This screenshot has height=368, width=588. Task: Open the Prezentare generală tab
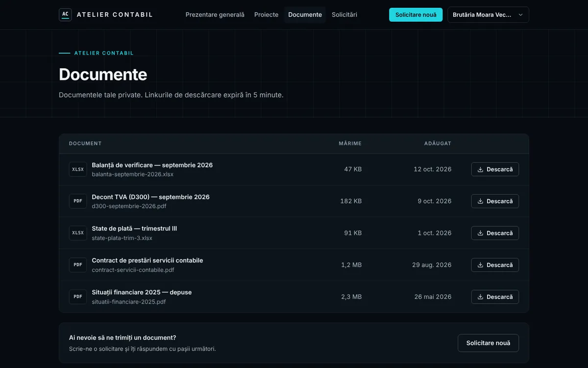tap(215, 15)
